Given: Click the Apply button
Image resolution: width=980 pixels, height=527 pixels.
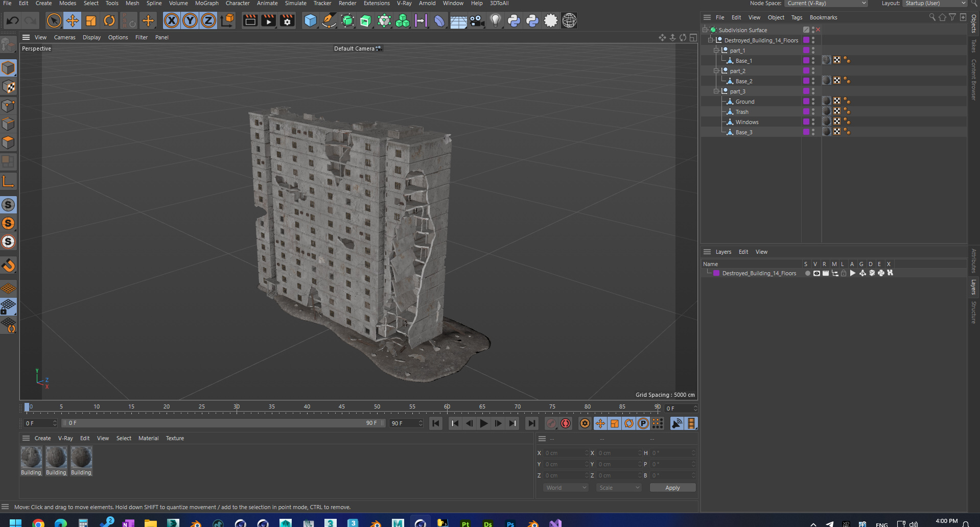Looking at the screenshot, I should pos(672,488).
